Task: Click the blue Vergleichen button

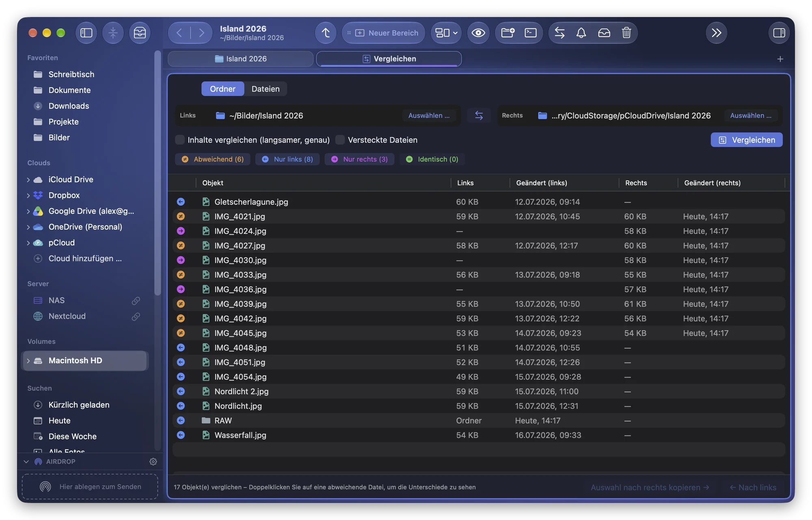Action: [747, 140]
